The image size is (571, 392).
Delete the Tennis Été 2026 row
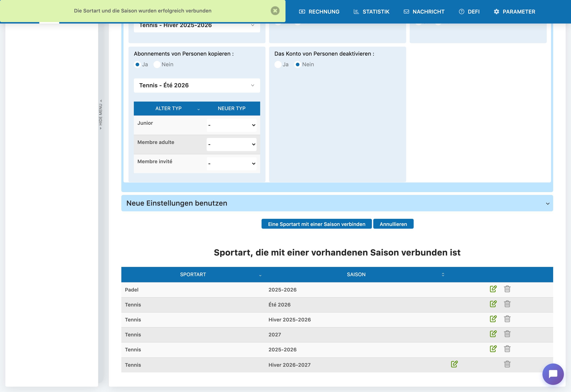pyautogui.click(x=507, y=304)
